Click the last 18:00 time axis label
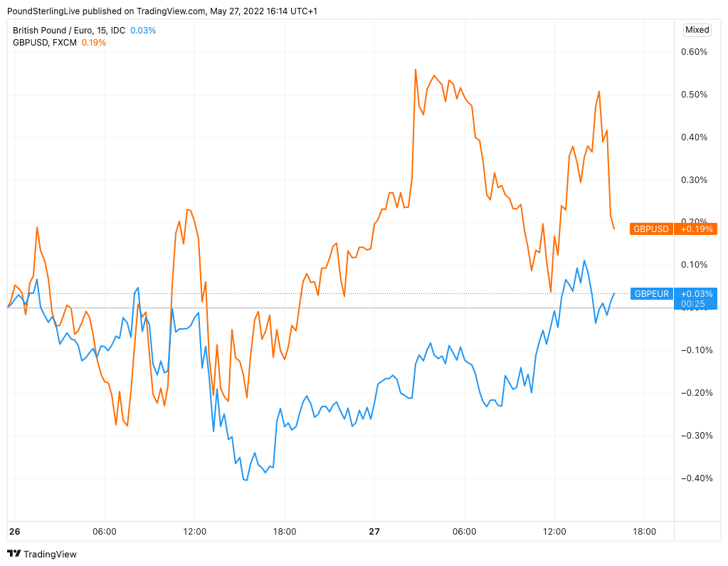 click(x=644, y=532)
